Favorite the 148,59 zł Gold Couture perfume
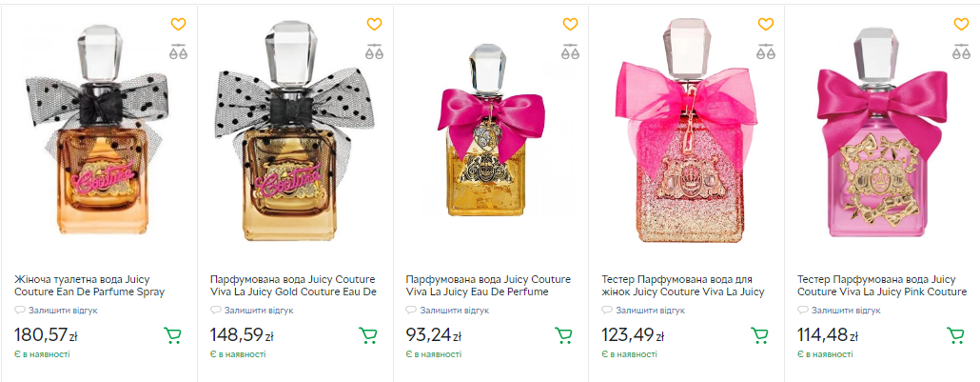Screen dimensions: 980x382 pos(374,25)
